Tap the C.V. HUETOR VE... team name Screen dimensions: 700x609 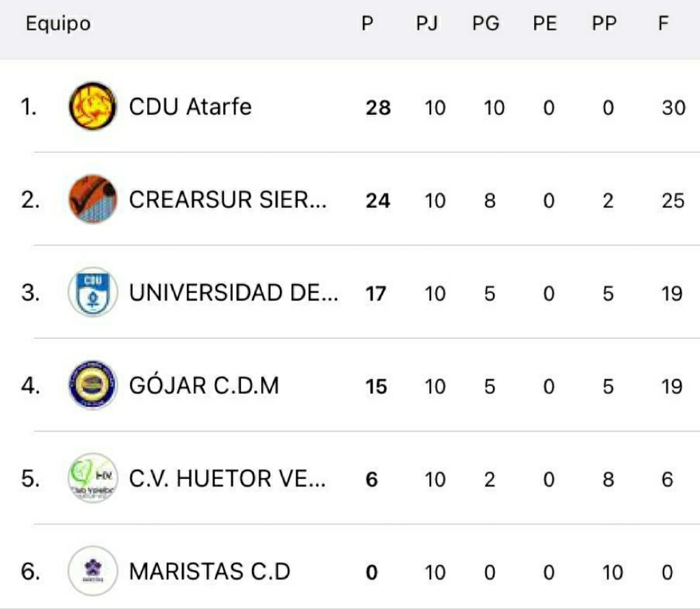[227, 479]
